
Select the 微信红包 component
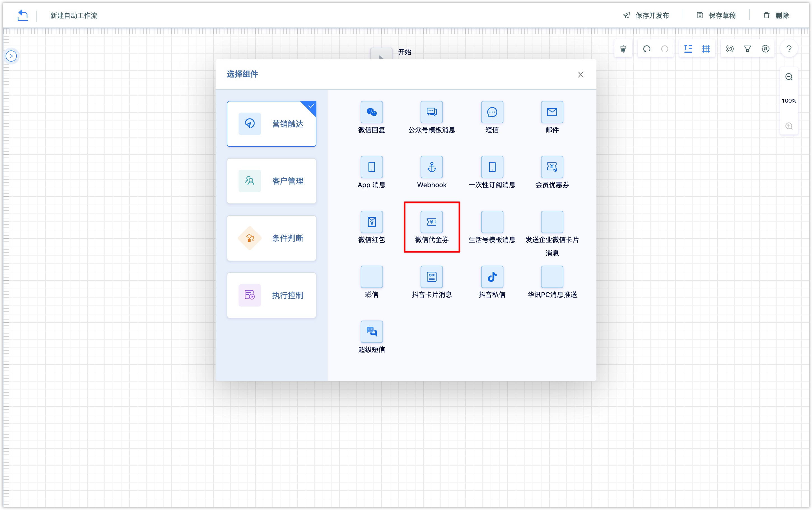click(x=371, y=227)
